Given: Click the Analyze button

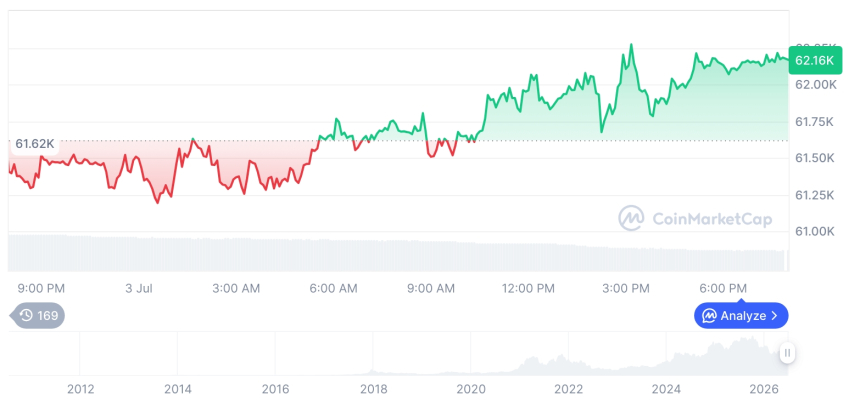Looking at the screenshot, I should pyautogui.click(x=741, y=315).
